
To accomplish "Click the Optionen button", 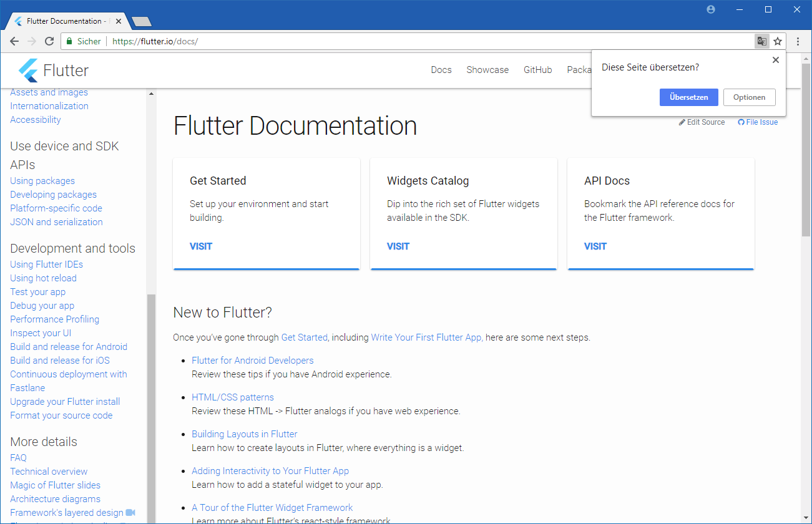I will click(x=750, y=97).
